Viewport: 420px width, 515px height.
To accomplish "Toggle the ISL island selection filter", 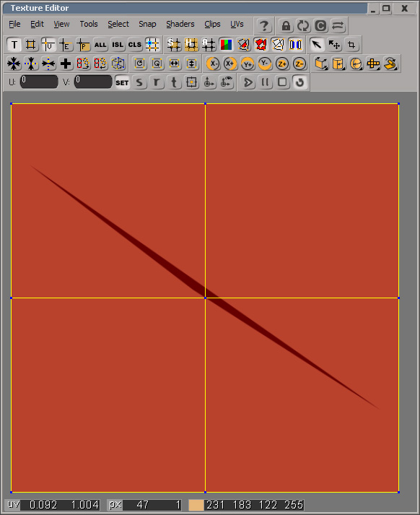I will point(118,45).
